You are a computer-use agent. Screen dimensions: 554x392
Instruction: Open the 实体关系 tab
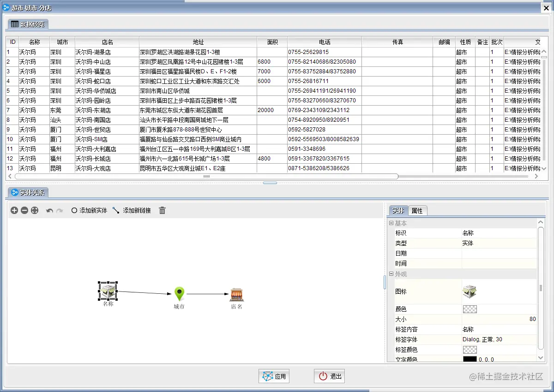pos(28,192)
